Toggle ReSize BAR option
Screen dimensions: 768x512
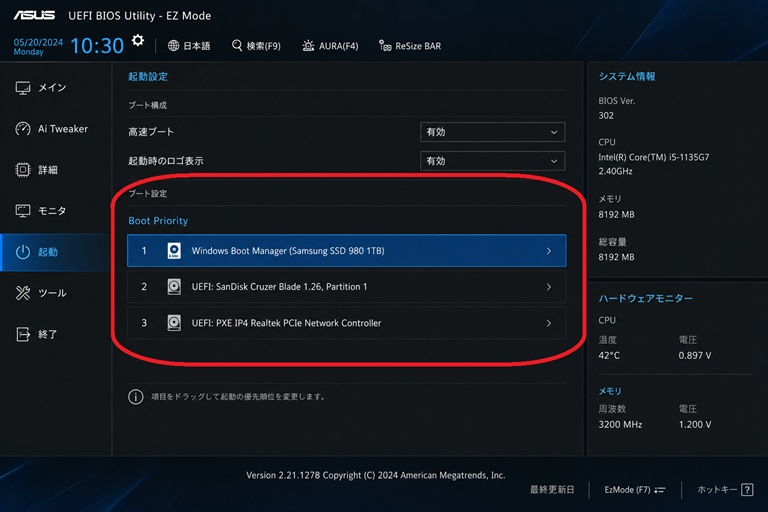(410, 46)
